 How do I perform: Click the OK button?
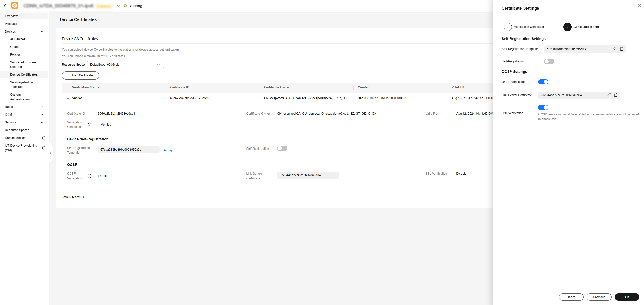(627, 297)
